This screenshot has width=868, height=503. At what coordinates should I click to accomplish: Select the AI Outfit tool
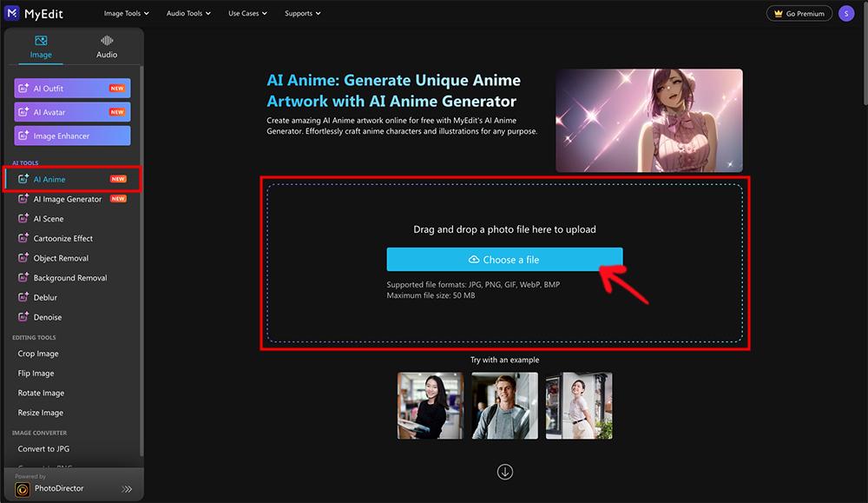[x=72, y=88]
